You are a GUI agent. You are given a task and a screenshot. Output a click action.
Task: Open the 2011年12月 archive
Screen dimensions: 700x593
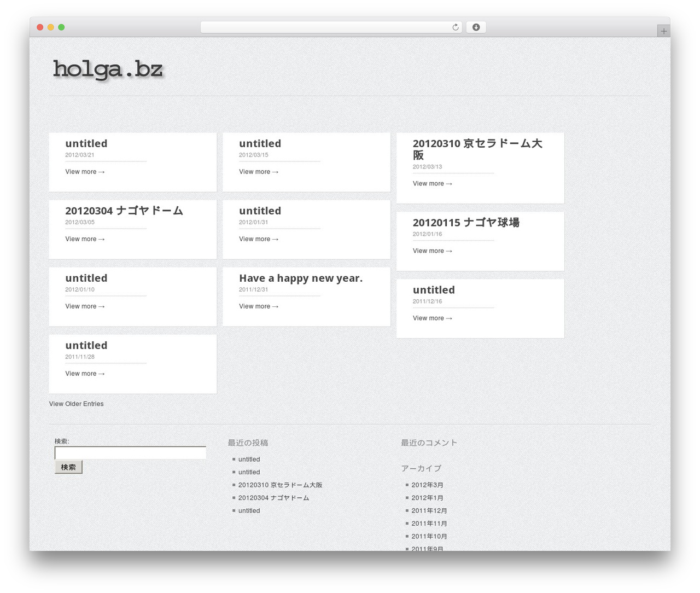429,511
